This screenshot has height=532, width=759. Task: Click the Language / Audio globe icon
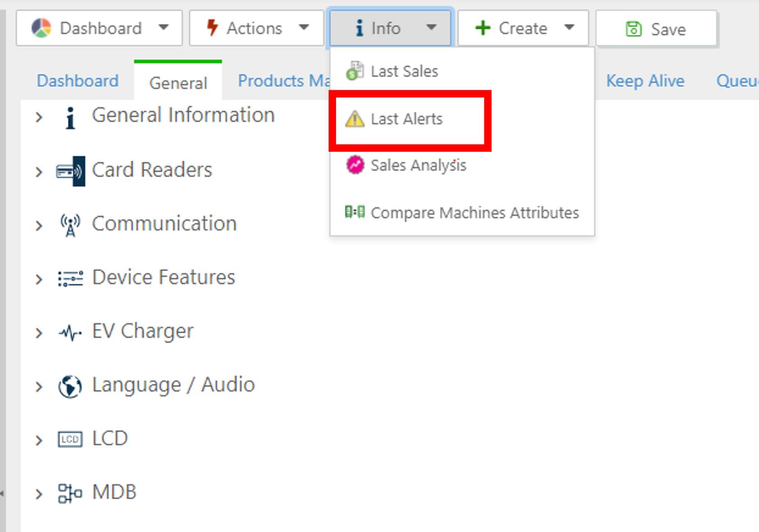point(70,387)
